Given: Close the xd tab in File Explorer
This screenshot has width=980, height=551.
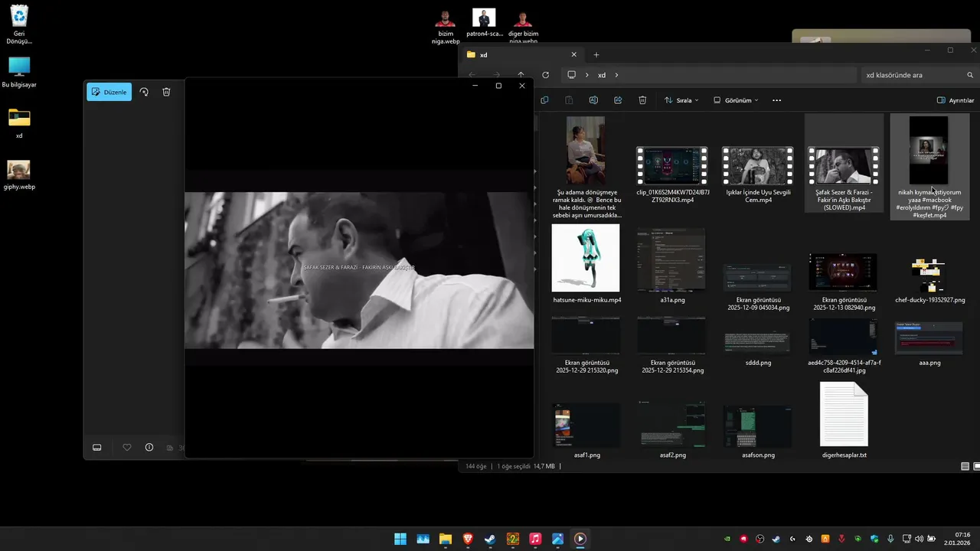Looking at the screenshot, I should (573, 54).
